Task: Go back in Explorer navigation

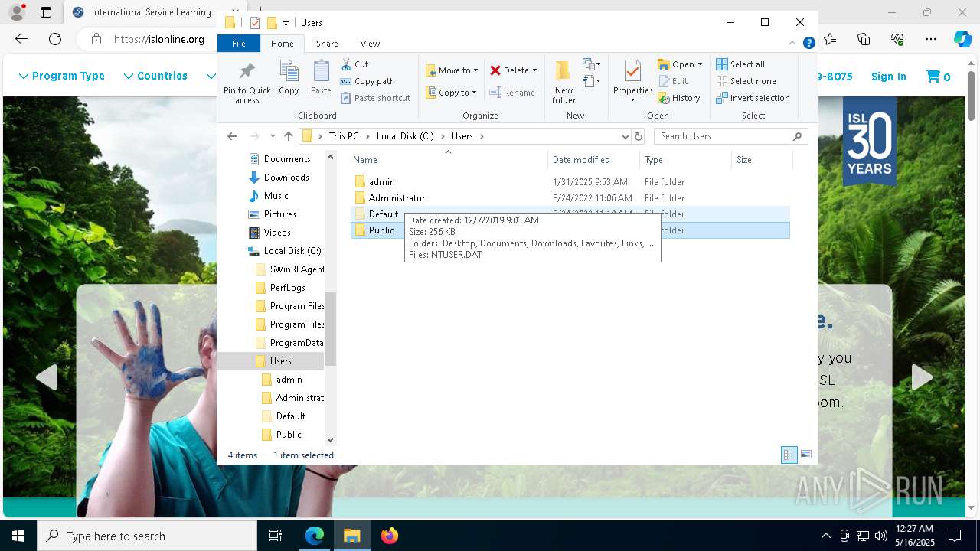Action: click(x=232, y=136)
